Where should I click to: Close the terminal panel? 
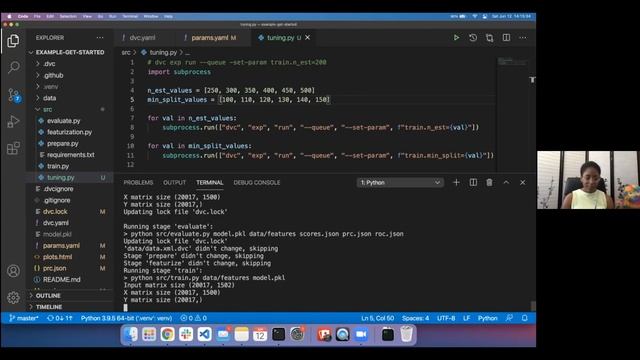[x=523, y=182]
